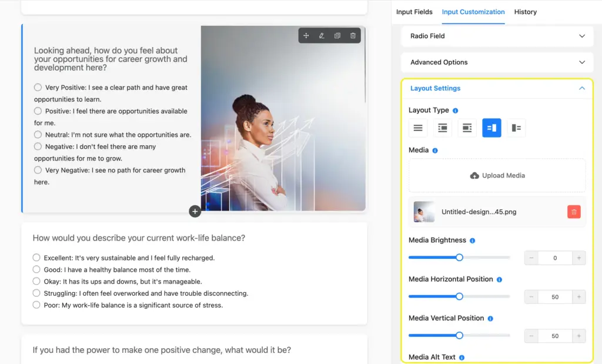Viewport: 602px width, 364px height.
Task: Choose the Neutral career growth option
Action: pyautogui.click(x=38, y=135)
